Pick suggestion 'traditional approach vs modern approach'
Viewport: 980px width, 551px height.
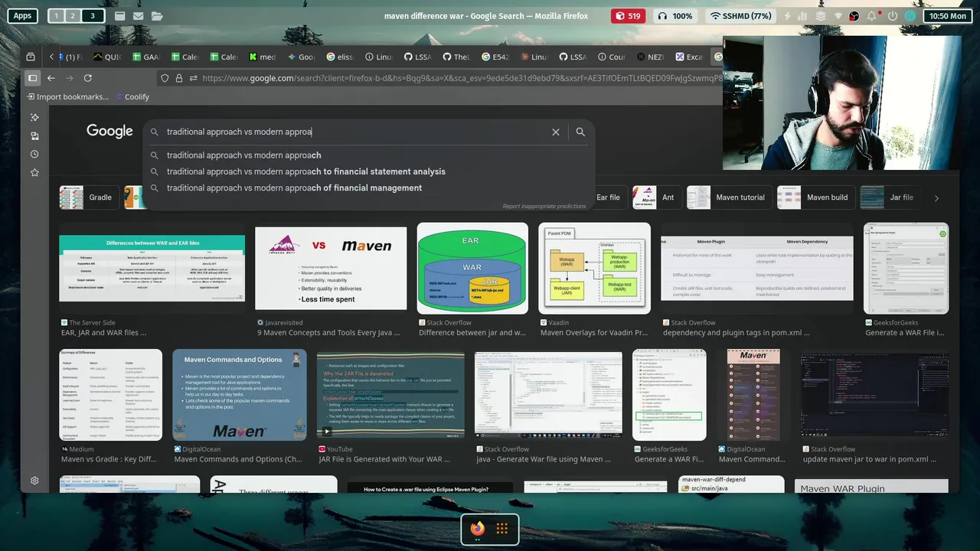coord(369,155)
